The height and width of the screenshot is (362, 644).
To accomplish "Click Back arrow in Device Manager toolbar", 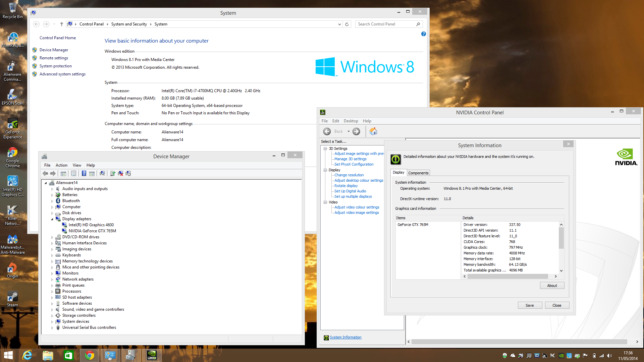I will [45, 173].
